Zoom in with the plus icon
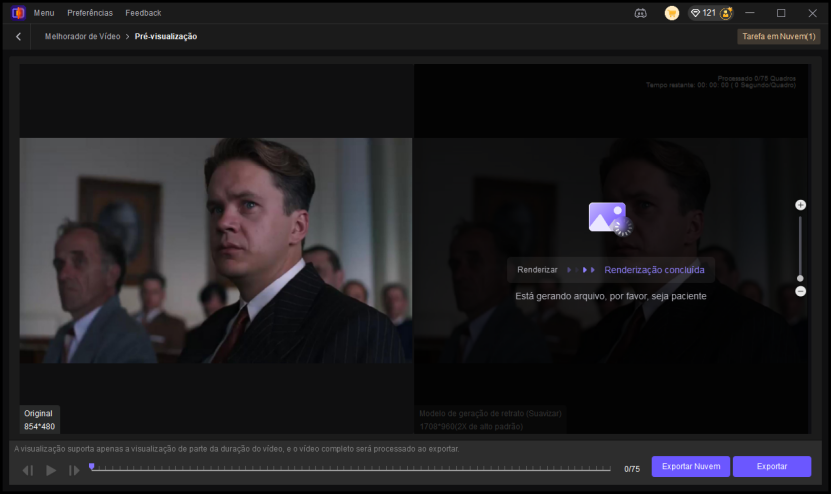831x494 pixels. pyautogui.click(x=800, y=205)
